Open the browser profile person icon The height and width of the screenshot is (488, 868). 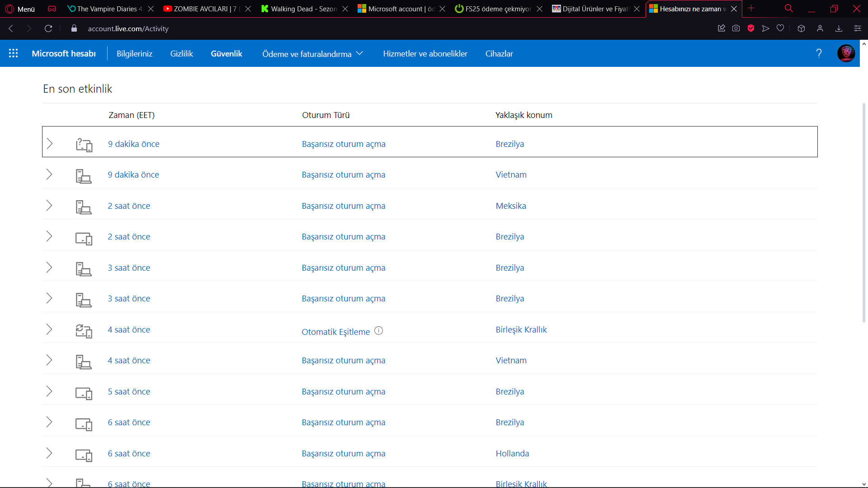pos(820,28)
